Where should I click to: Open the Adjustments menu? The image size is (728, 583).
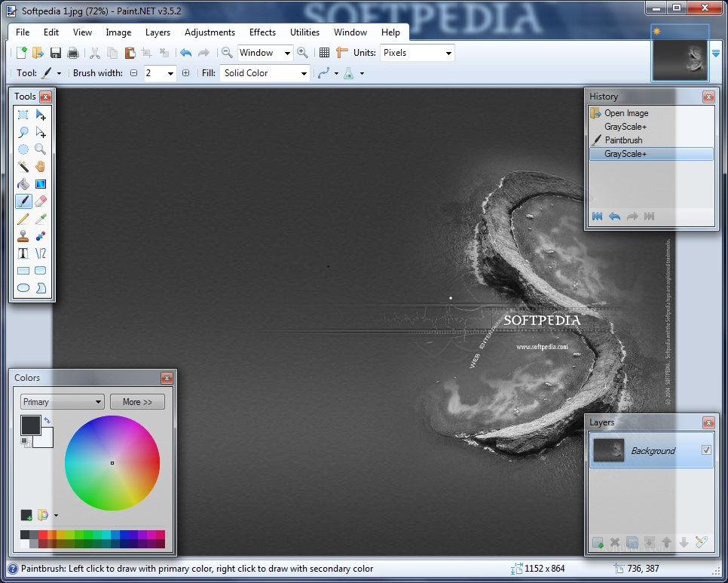point(210,32)
